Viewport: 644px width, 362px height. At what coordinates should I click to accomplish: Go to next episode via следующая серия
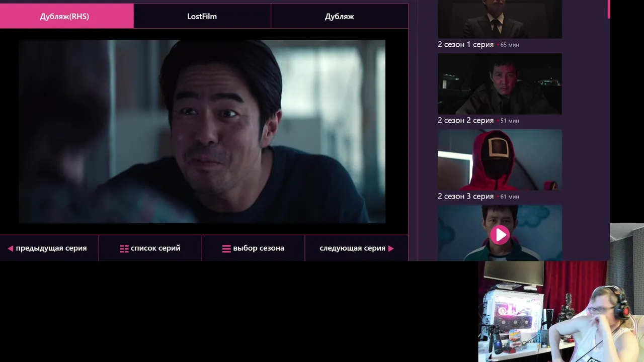[x=357, y=248]
